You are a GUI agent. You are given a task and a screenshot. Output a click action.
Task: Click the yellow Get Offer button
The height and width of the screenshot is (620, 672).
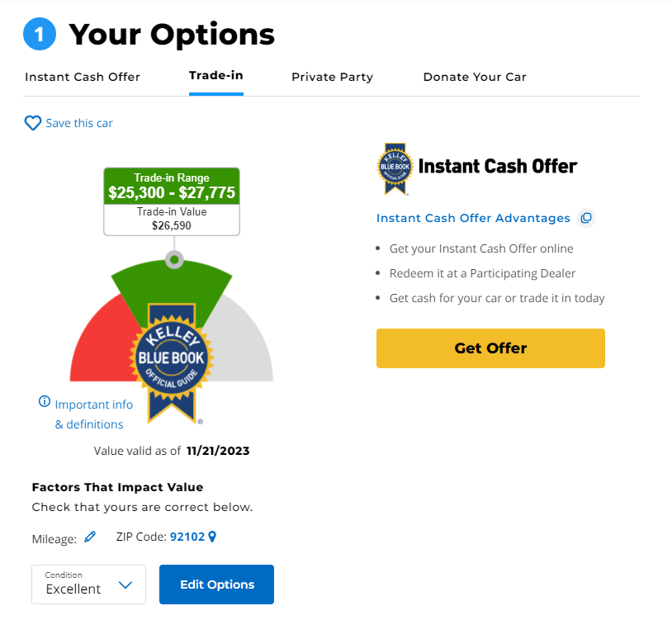tap(490, 348)
